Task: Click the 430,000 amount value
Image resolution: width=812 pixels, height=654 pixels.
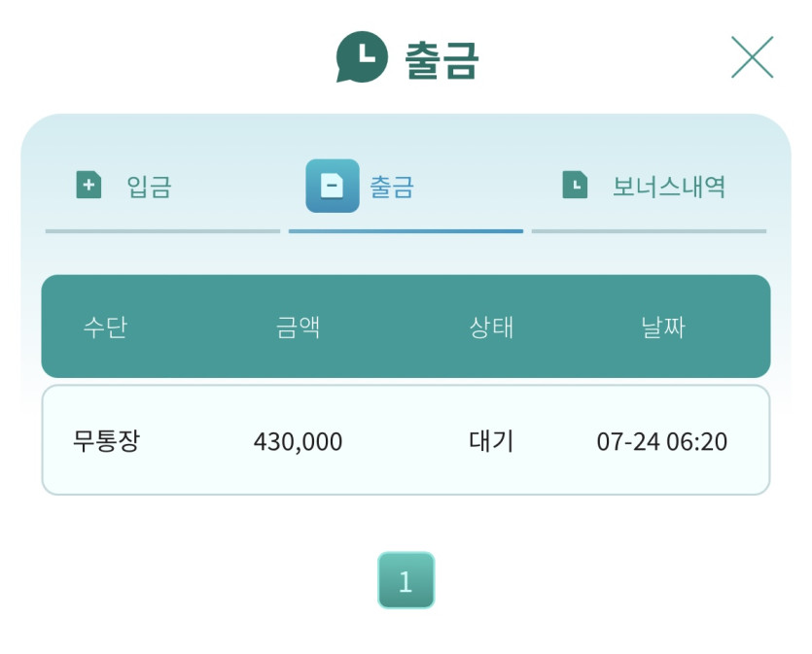Action: click(x=298, y=442)
